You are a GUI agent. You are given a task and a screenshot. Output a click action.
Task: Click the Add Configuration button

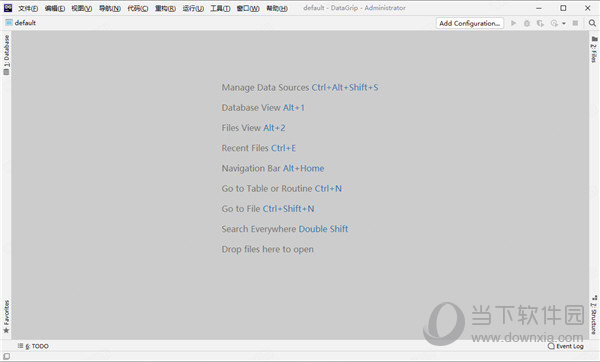pyautogui.click(x=470, y=23)
